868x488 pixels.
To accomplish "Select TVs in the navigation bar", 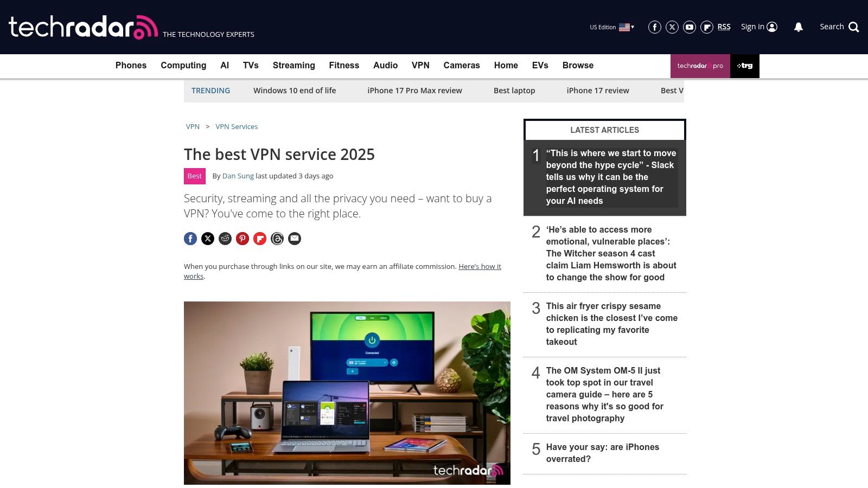I will point(251,66).
